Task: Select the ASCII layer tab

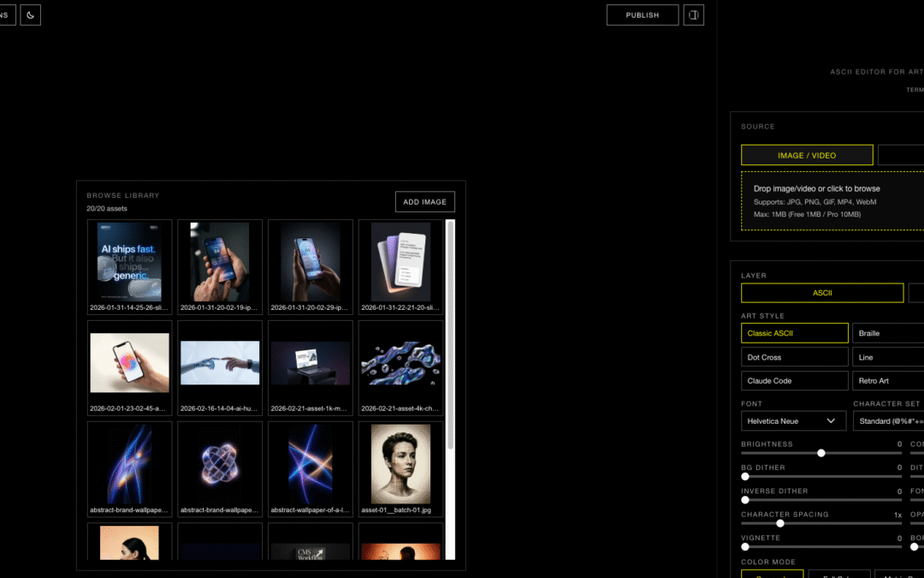Action: click(x=822, y=293)
